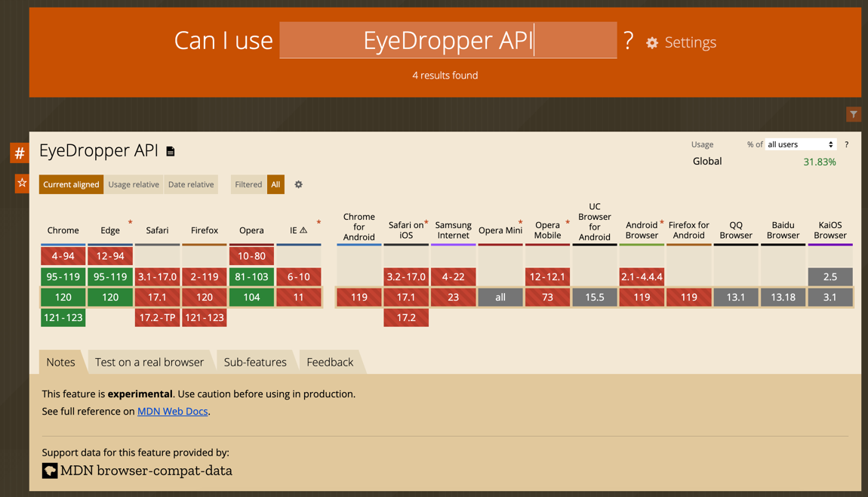Click the filter funnel icon

pos(854,114)
